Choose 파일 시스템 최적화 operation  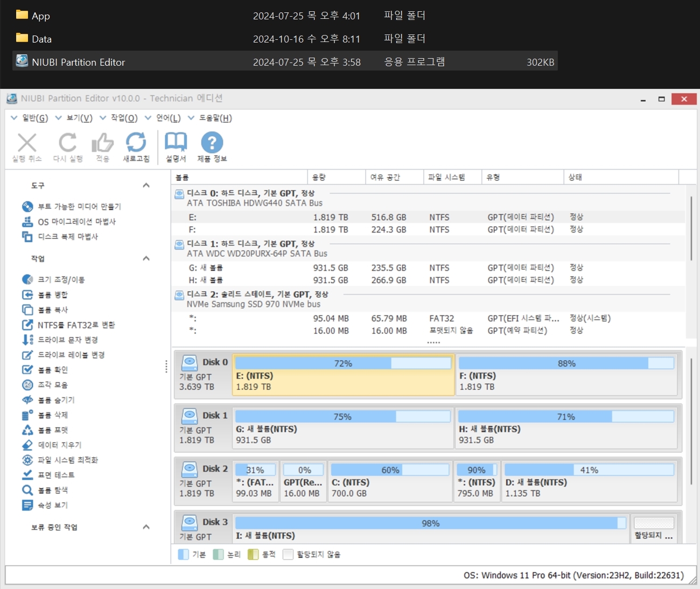coord(60,460)
